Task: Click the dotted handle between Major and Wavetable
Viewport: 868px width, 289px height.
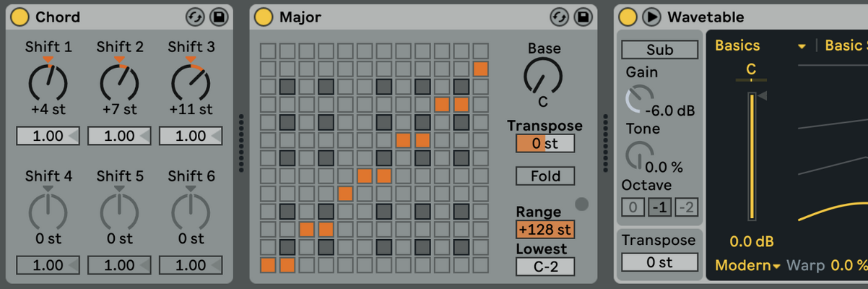Action: pyautogui.click(x=606, y=143)
